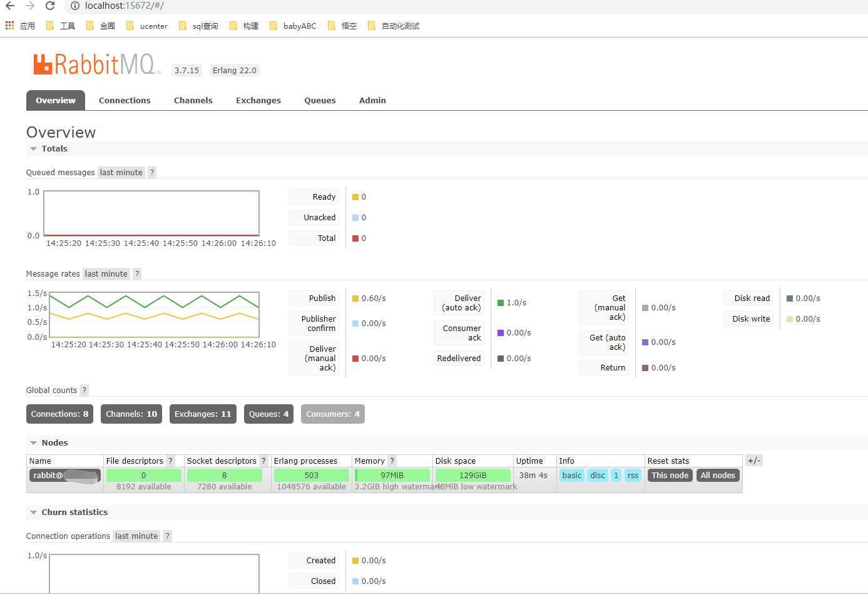Open the 工具 bookmark folder

pyautogui.click(x=61, y=26)
